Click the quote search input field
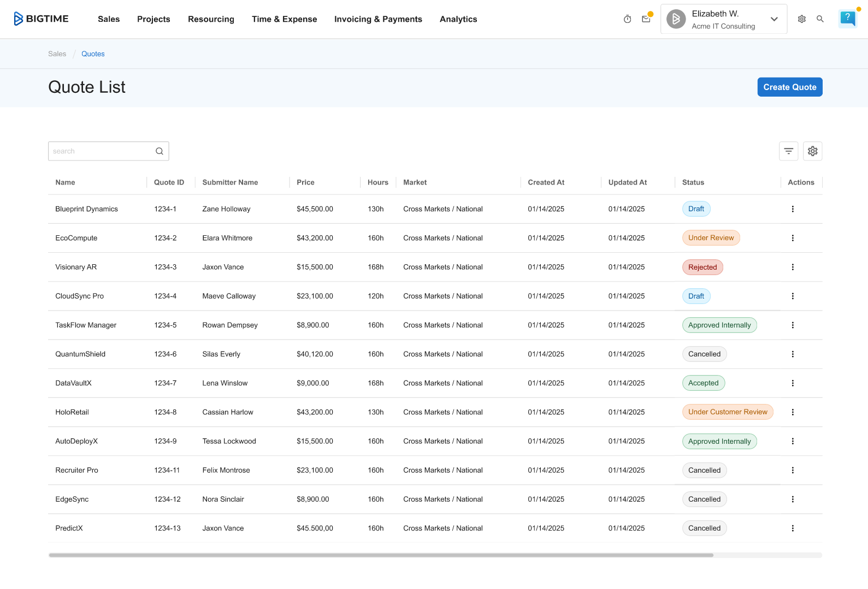Image resolution: width=868 pixels, height=589 pixels. 101,151
